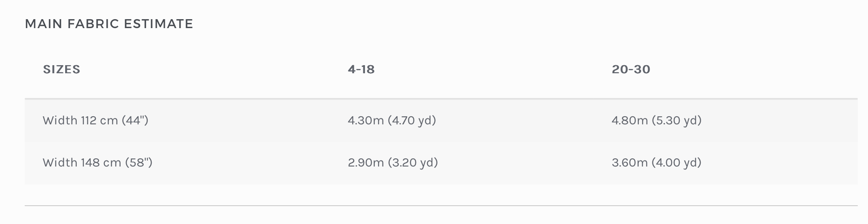Click the (4.00 yd) yardage value
This screenshot has height=224, width=868.
[677, 163]
